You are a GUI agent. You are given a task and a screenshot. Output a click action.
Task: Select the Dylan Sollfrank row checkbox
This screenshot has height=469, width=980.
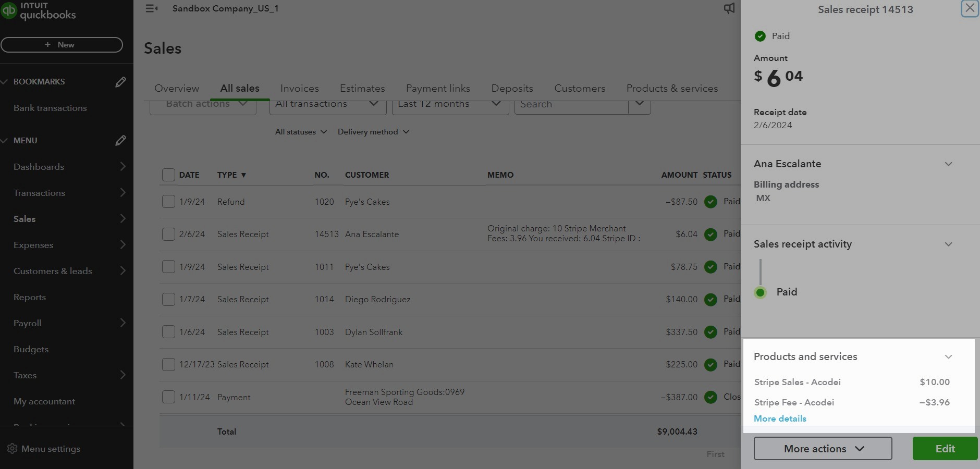pyautogui.click(x=168, y=332)
